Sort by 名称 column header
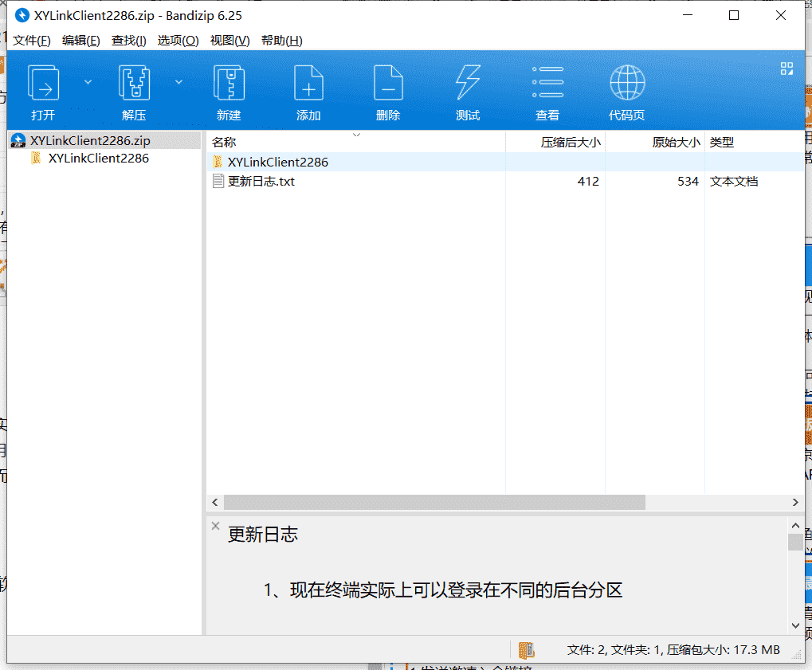 tap(224, 142)
